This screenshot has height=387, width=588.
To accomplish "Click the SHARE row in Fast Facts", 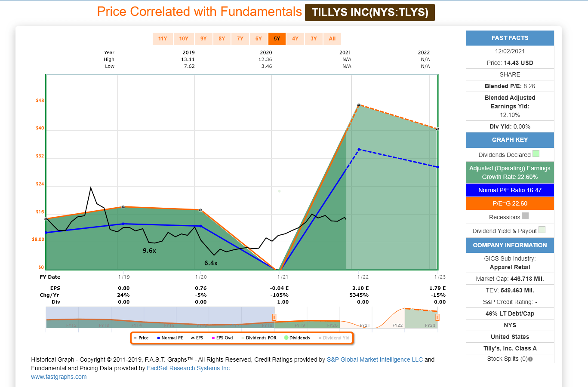I will [510, 74].
